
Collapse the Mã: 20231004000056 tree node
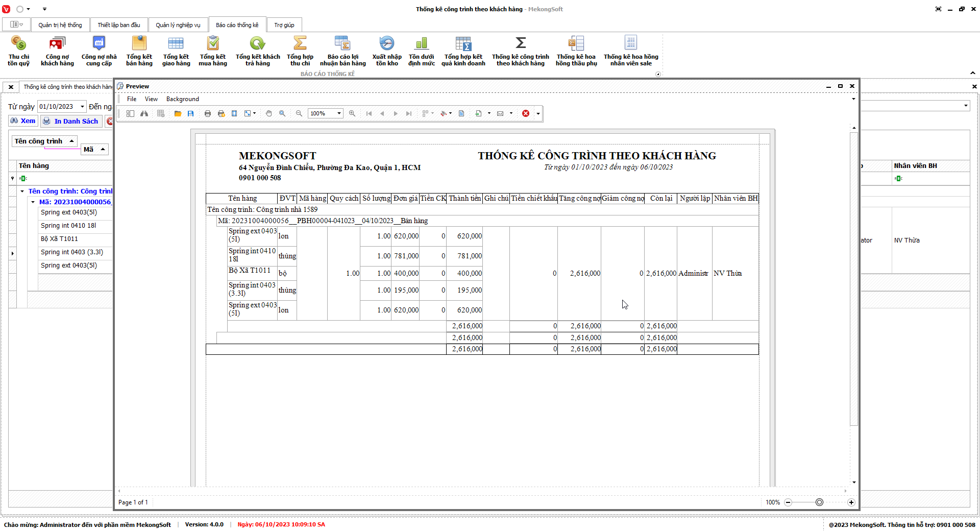(33, 202)
